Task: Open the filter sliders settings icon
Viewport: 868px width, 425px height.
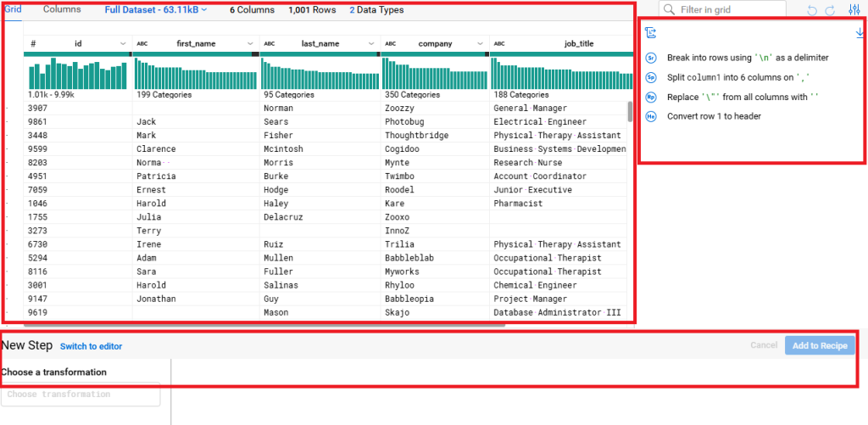Action: pyautogui.click(x=854, y=9)
